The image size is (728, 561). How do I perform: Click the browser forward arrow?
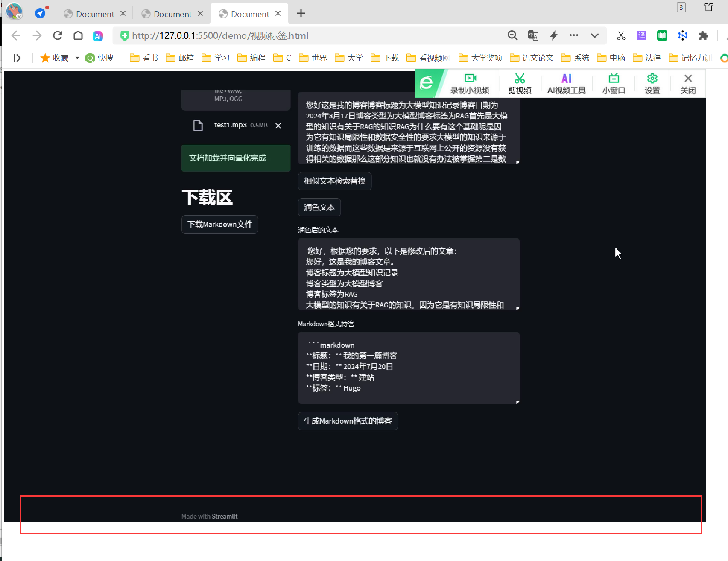tap(37, 35)
